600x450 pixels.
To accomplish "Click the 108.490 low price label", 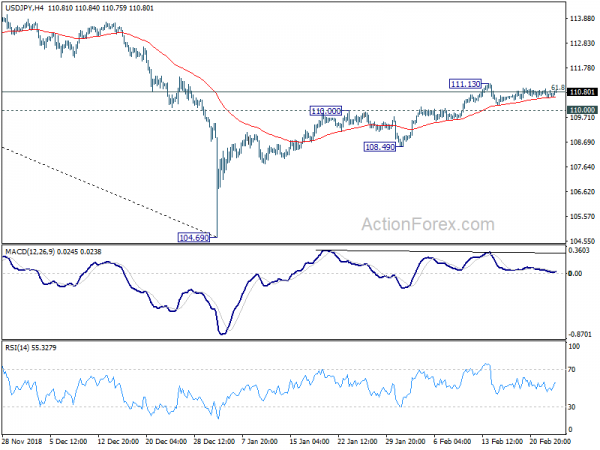I will 380,147.
